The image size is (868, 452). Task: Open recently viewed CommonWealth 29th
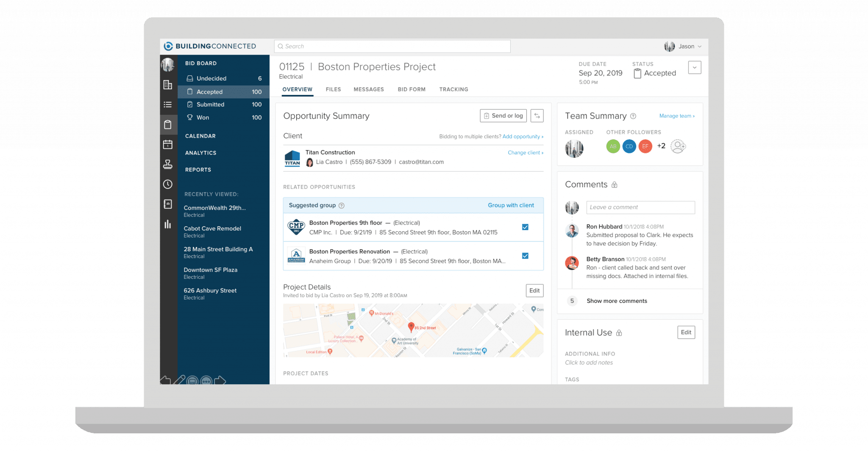coord(215,211)
